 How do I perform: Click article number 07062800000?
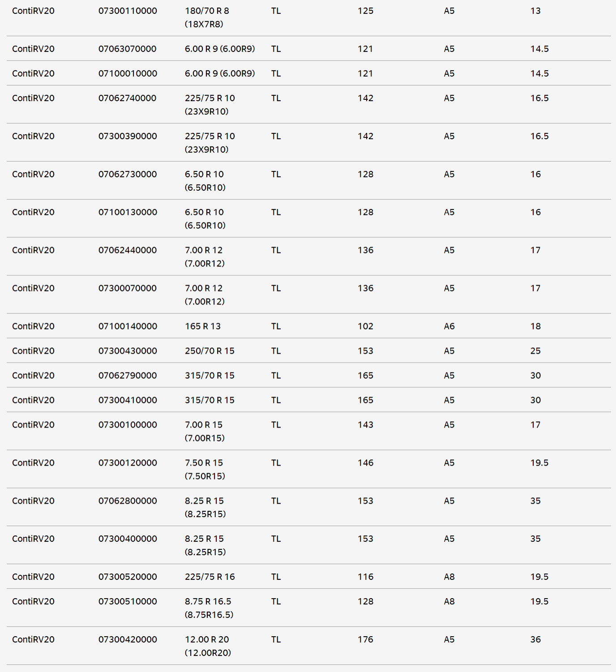pos(128,501)
